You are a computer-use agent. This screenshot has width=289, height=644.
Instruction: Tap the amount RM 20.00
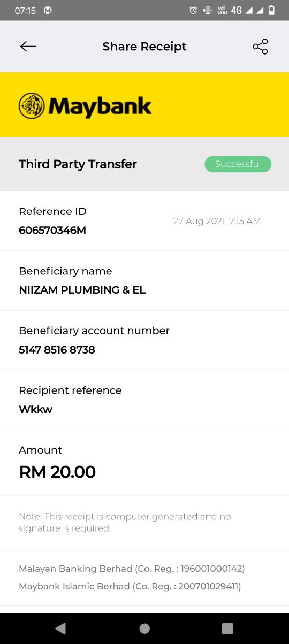57,472
